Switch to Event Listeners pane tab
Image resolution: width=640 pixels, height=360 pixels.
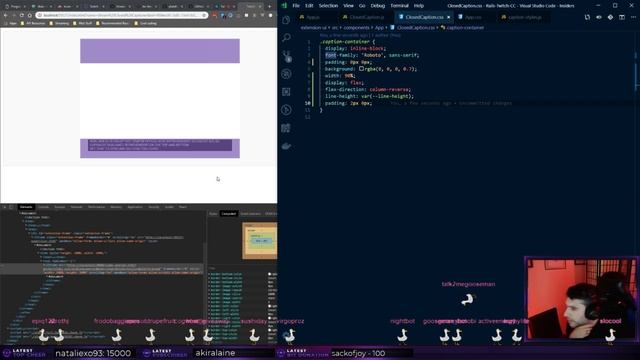click(x=250, y=213)
